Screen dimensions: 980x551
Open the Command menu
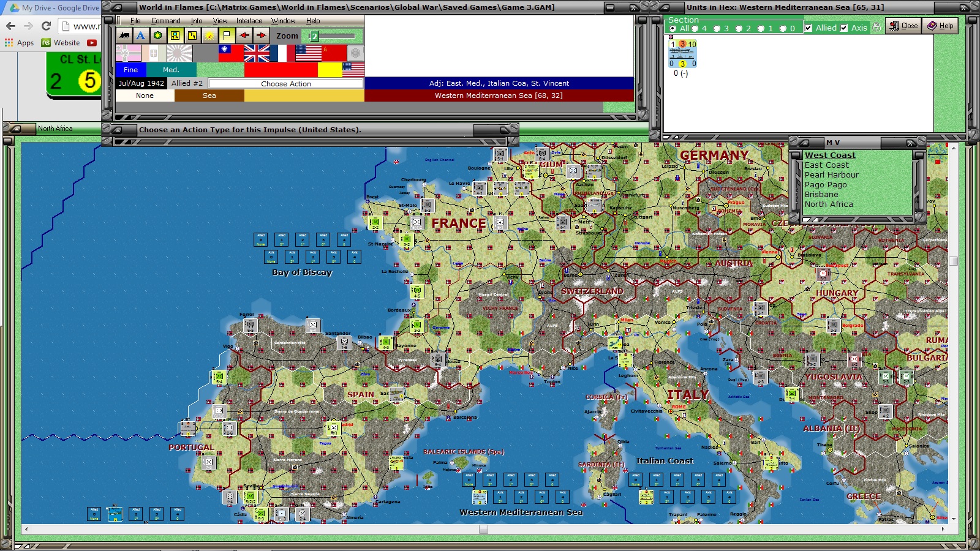click(x=166, y=21)
